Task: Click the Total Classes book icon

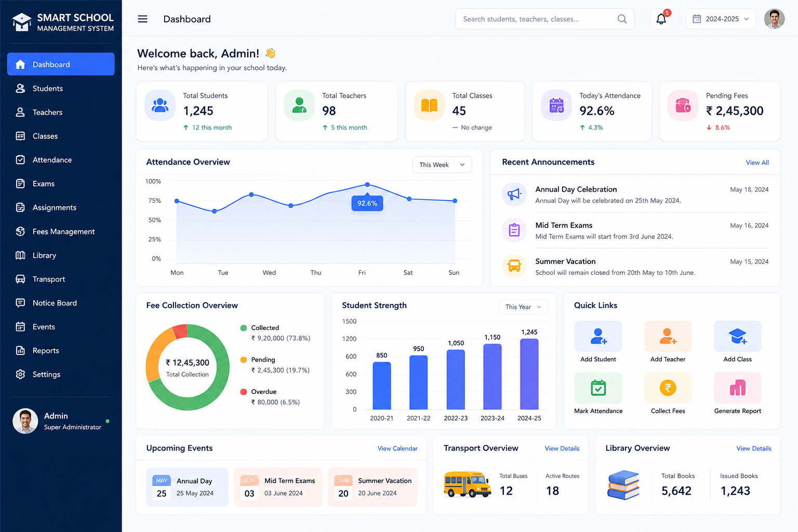Action: [x=429, y=105]
